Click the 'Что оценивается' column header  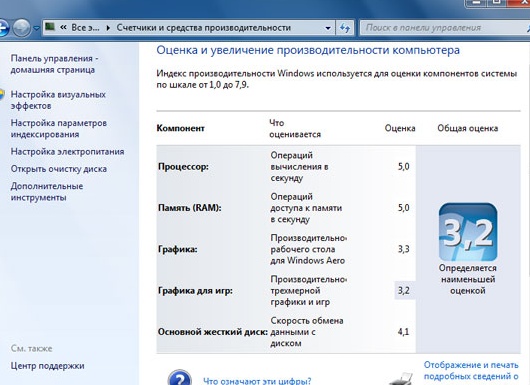[295, 128]
